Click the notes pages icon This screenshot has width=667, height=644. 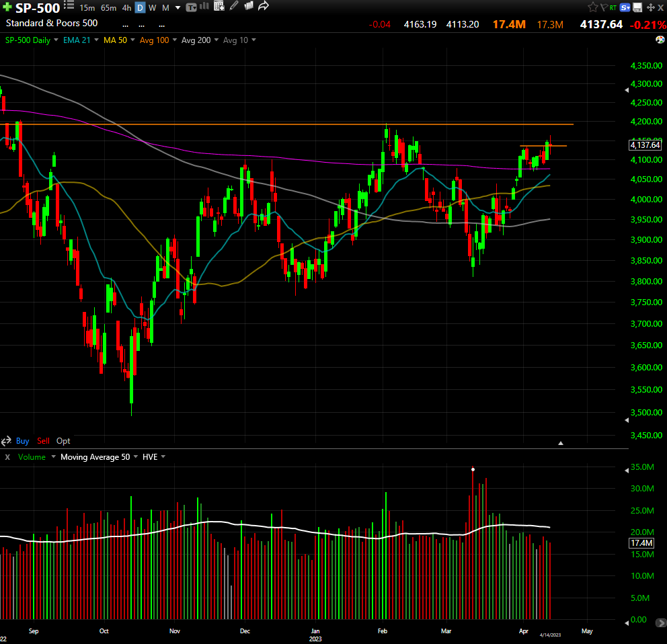(249, 5)
